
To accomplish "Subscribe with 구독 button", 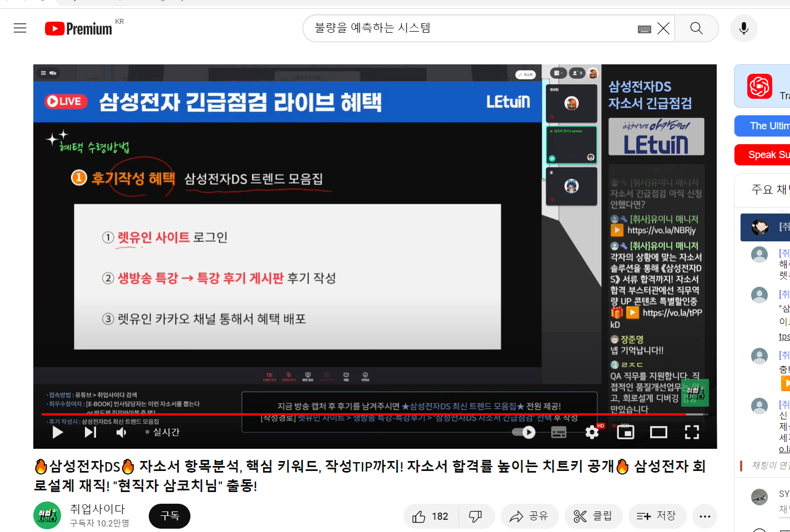I will pos(169,516).
